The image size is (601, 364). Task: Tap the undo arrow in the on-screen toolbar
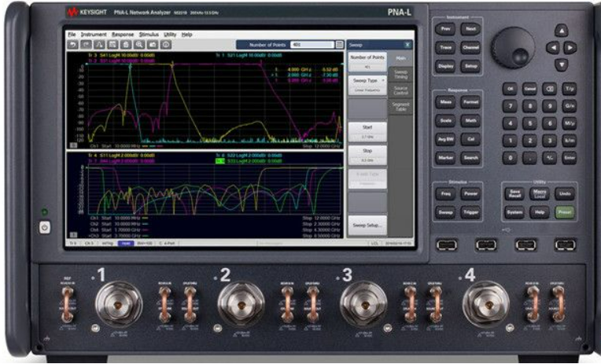(73, 45)
